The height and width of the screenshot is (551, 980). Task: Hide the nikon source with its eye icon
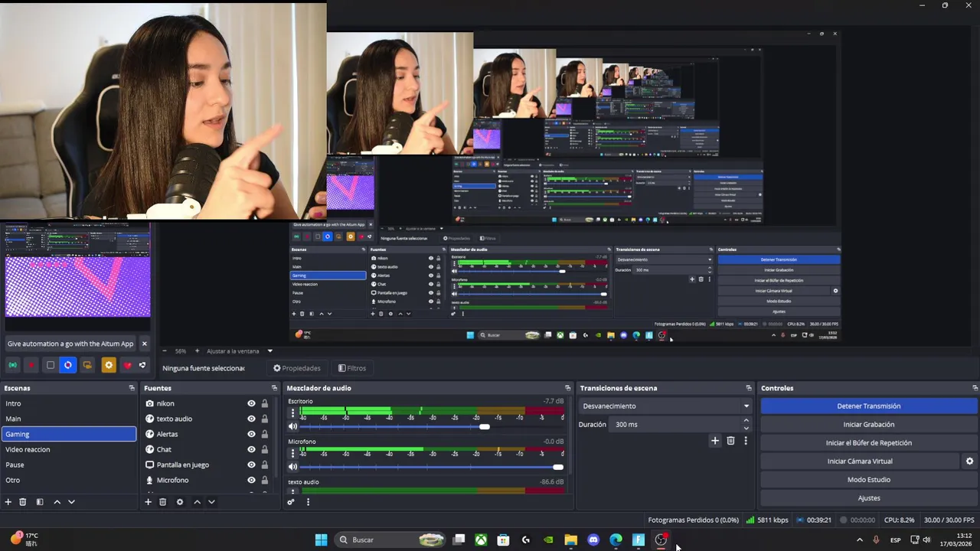click(x=251, y=403)
